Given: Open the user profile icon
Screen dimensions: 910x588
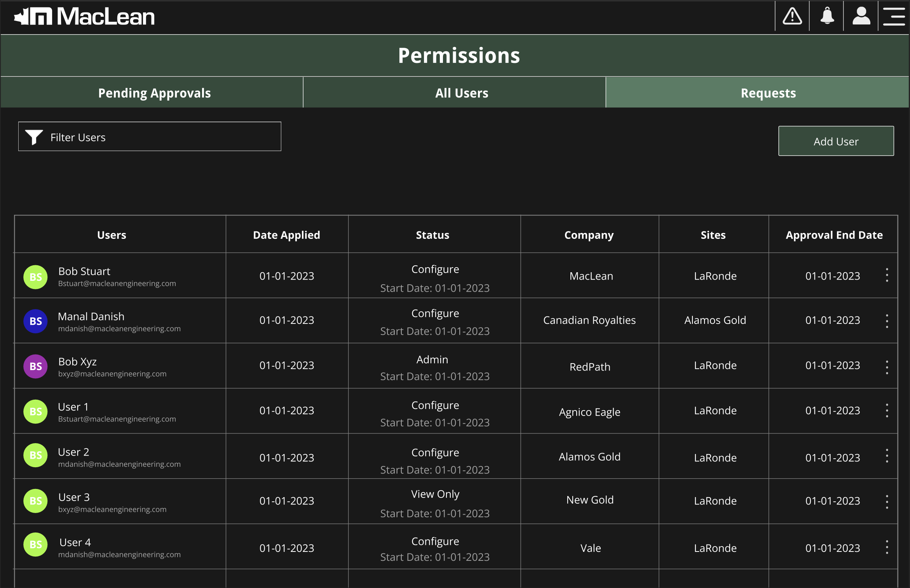Looking at the screenshot, I should 861,16.
